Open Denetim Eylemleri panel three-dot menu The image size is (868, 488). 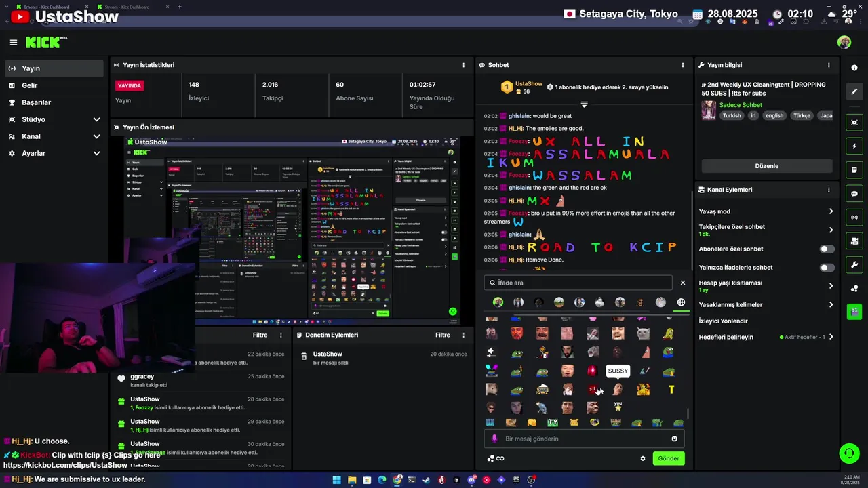[464, 335]
